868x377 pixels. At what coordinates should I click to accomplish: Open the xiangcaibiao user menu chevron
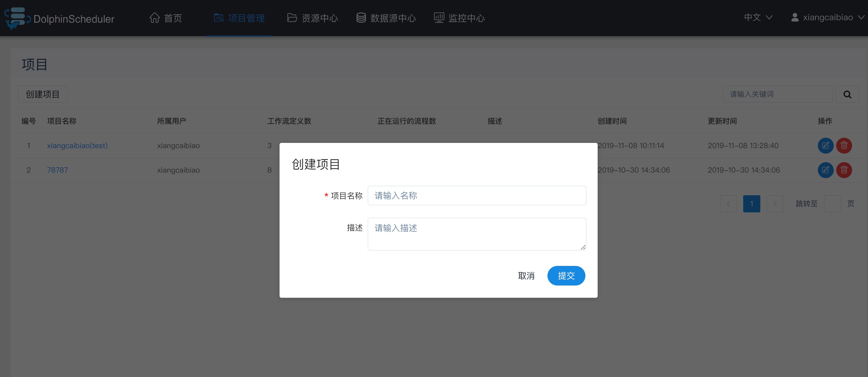pos(861,17)
